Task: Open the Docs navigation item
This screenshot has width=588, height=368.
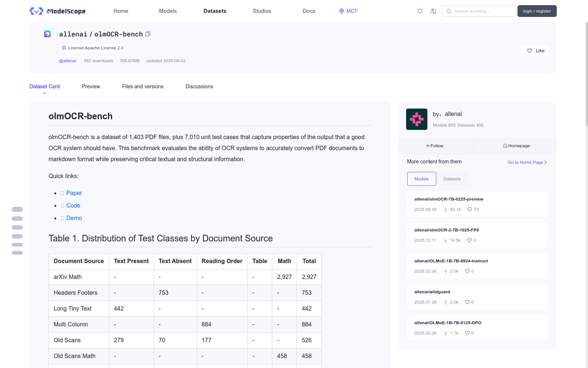Action: (309, 11)
